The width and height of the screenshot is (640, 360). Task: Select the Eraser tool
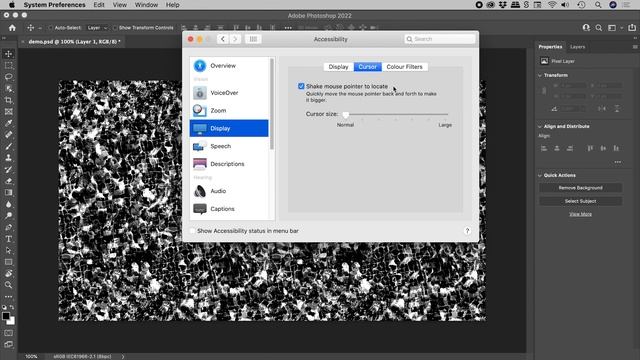coord(9,181)
